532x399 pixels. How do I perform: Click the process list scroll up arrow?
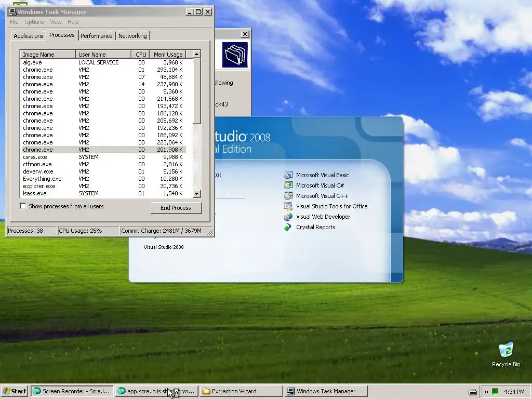coord(196,54)
